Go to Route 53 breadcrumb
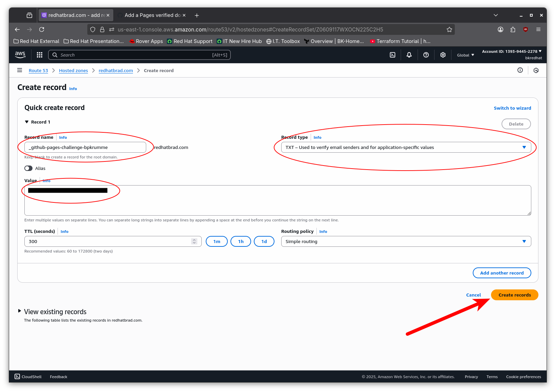Image resolution: width=555 pixels, height=392 pixels. tap(38, 70)
